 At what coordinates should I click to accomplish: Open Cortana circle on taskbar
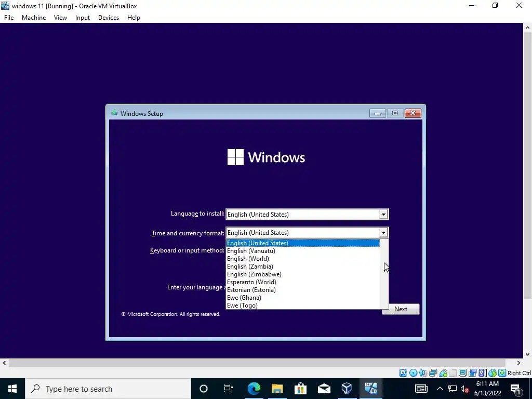click(x=203, y=389)
